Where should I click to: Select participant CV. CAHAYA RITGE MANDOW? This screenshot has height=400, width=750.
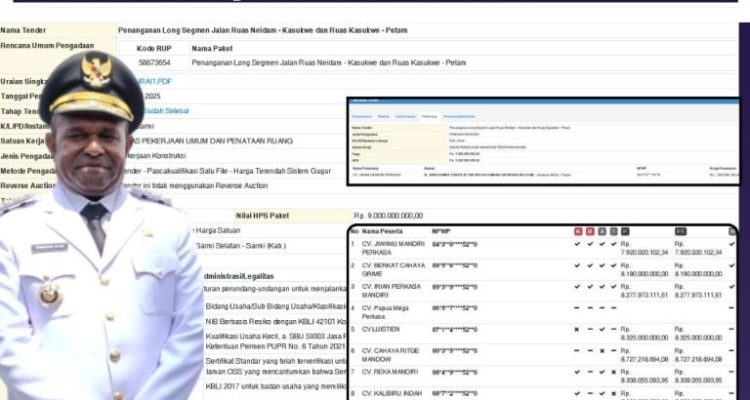point(390,355)
